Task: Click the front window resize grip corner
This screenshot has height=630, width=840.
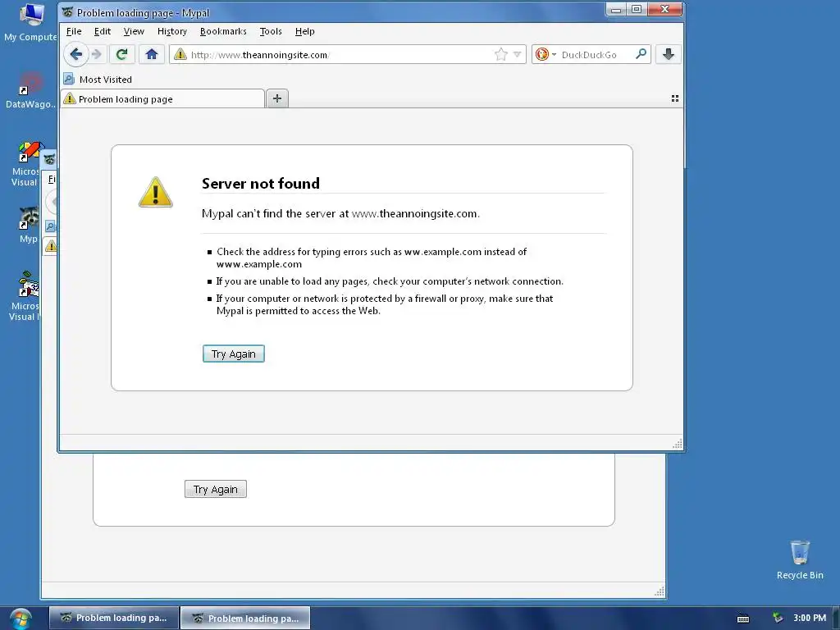Action: point(677,443)
